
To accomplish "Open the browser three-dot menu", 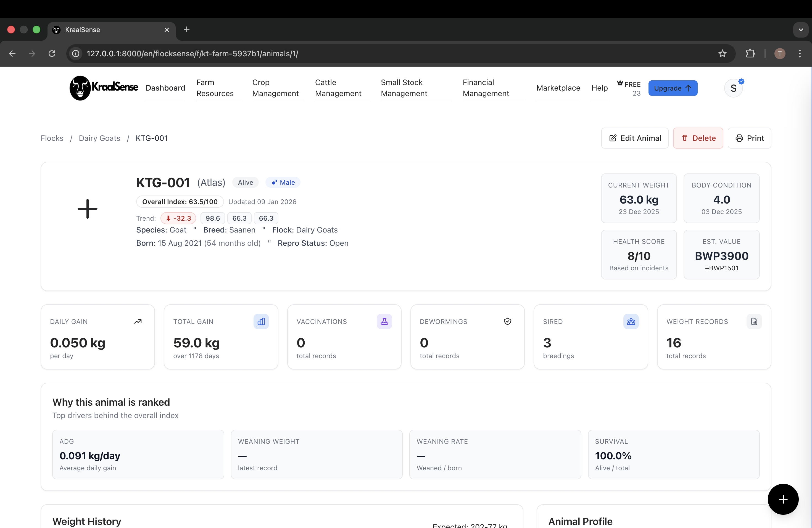I will pyautogui.click(x=800, y=54).
